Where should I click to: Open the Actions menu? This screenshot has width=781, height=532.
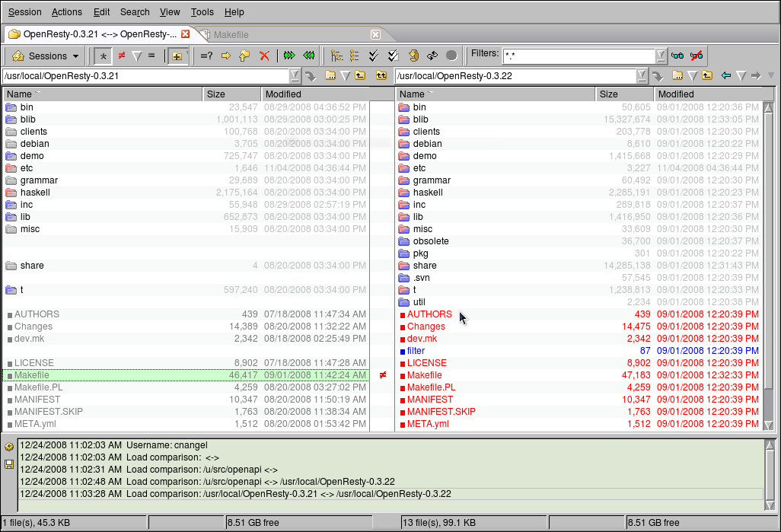(67, 12)
